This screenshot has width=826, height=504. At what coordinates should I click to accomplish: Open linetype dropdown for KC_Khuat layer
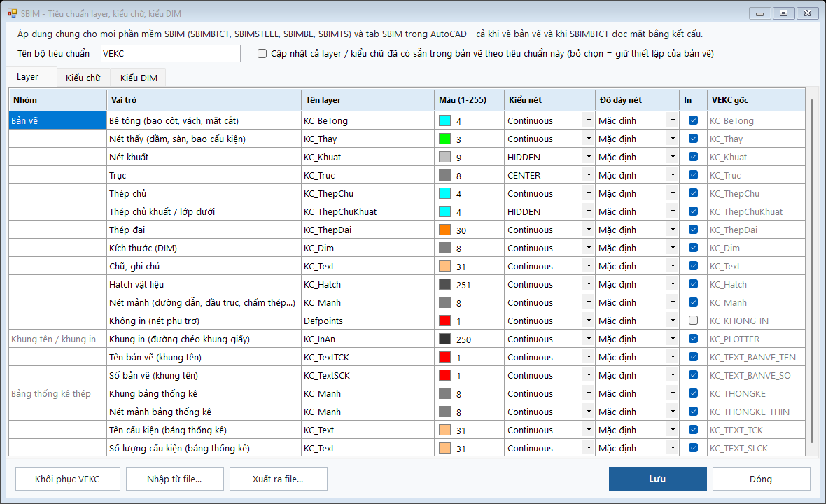coord(589,157)
